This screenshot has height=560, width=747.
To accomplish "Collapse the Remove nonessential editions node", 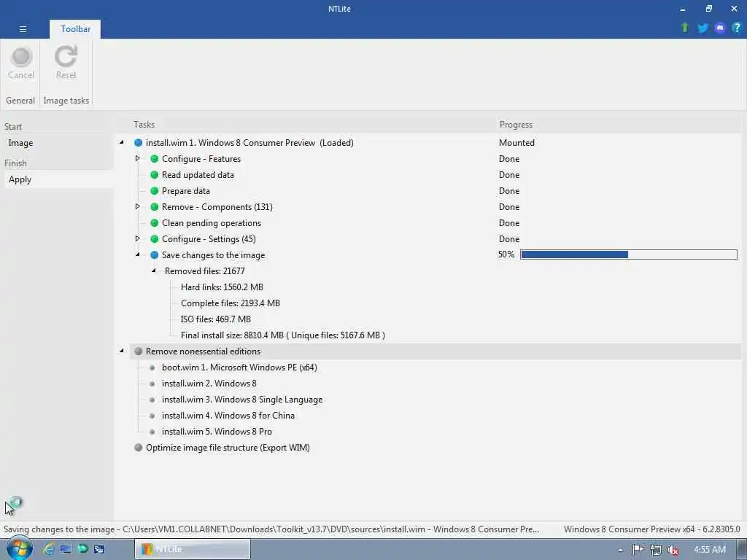I will pos(122,351).
